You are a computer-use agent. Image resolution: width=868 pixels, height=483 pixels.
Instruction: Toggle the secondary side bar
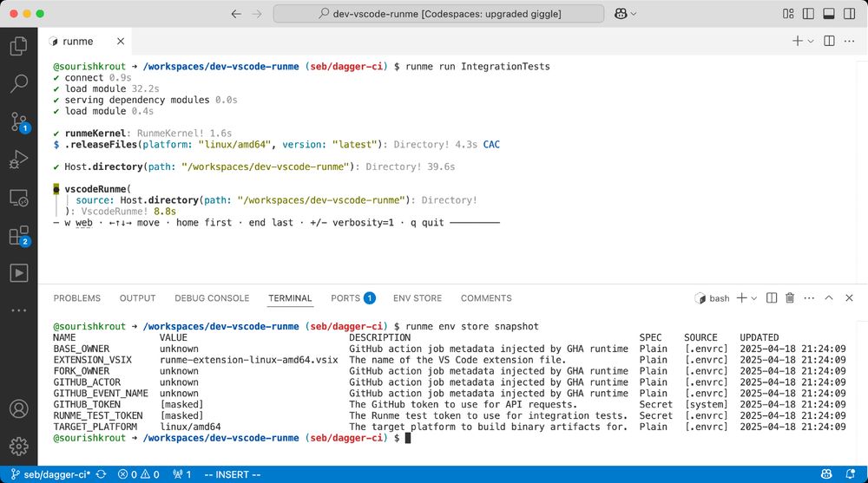click(849, 14)
